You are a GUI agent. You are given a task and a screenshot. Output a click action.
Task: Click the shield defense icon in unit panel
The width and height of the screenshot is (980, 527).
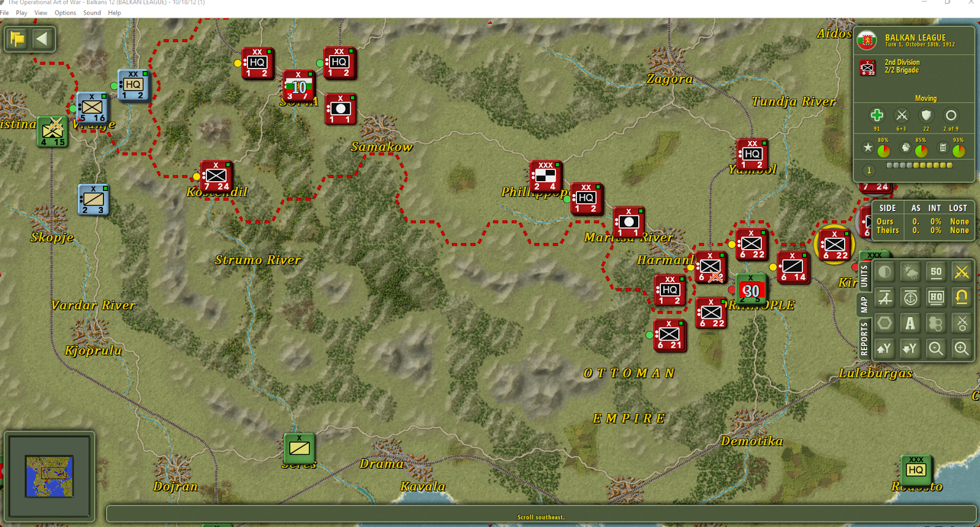click(x=926, y=115)
